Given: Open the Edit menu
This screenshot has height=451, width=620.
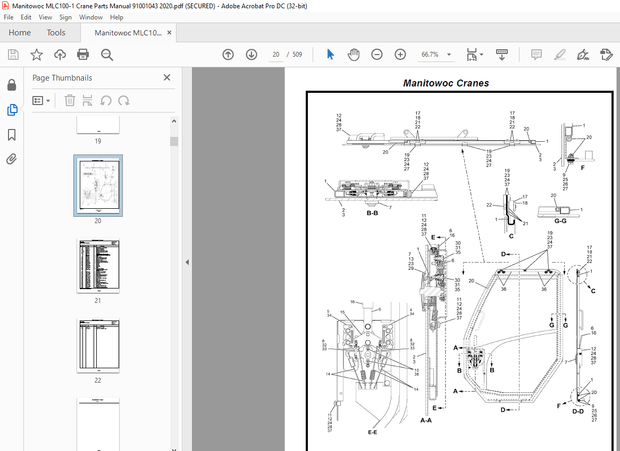Looking at the screenshot, I should (x=26, y=17).
